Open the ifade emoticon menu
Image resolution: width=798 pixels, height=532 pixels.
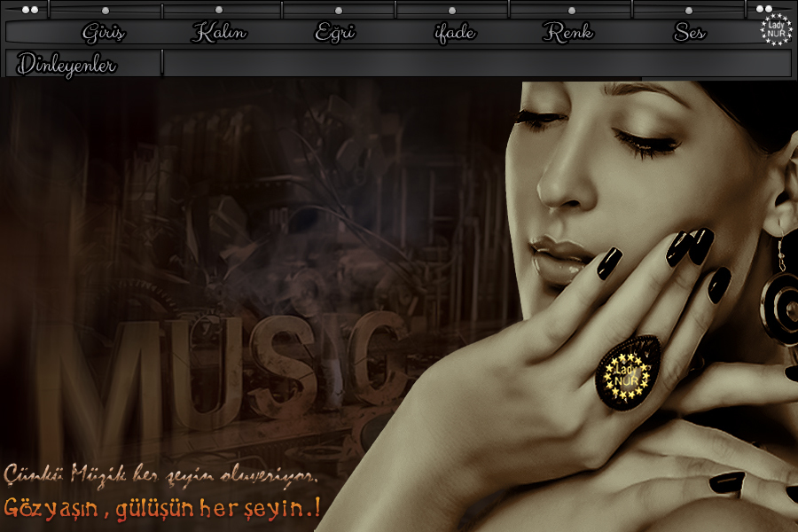[x=454, y=34]
